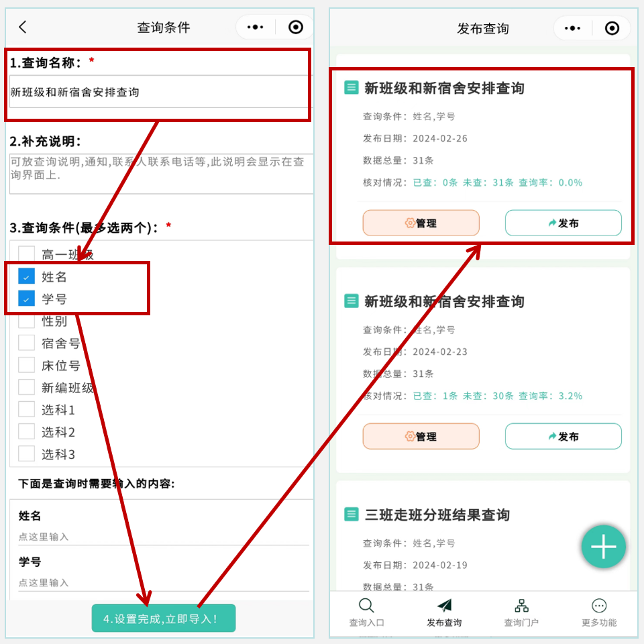Click 4.设置完成,立即导入! button

[x=164, y=618]
